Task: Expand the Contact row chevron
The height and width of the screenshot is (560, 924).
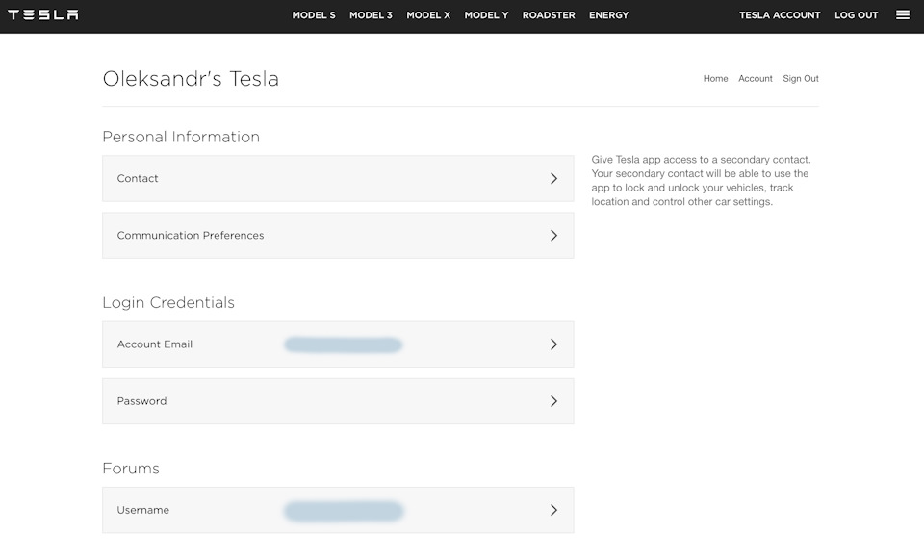Action: point(553,178)
